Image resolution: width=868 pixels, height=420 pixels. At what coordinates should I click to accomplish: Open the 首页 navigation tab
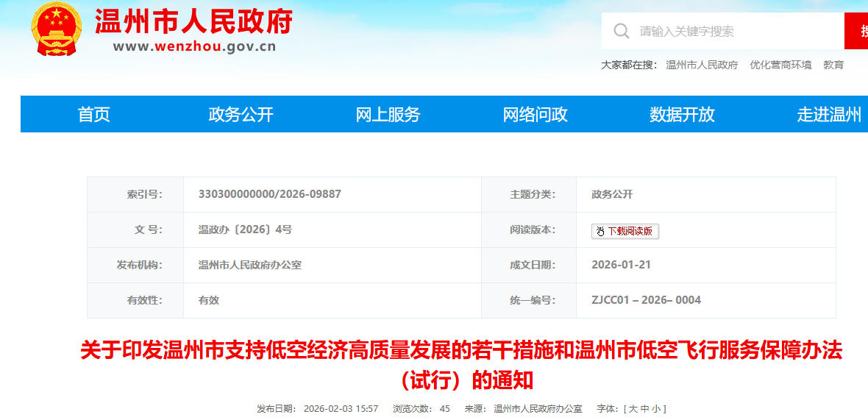click(x=93, y=115)
